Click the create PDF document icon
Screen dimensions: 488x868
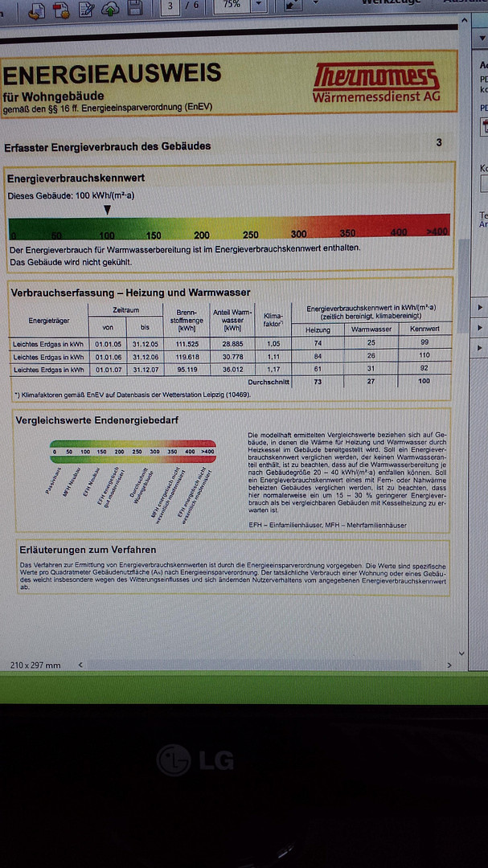tap(37, 10)
